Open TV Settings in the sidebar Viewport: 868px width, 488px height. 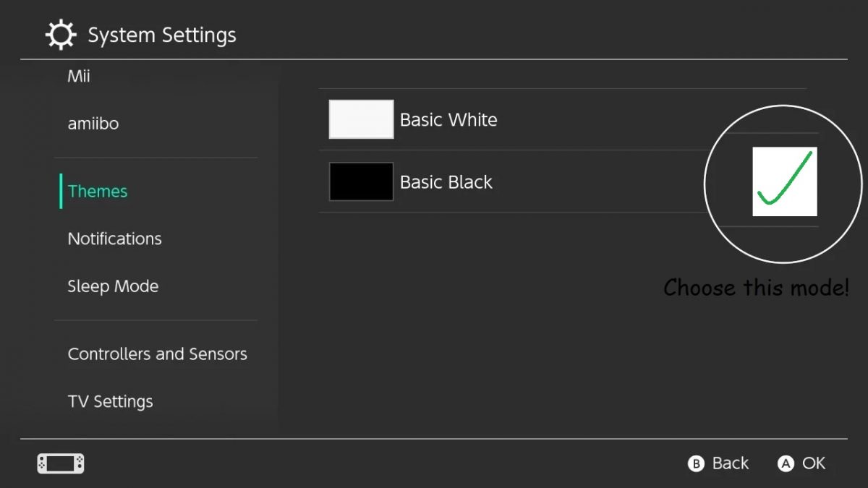click(x=110, y=402)
